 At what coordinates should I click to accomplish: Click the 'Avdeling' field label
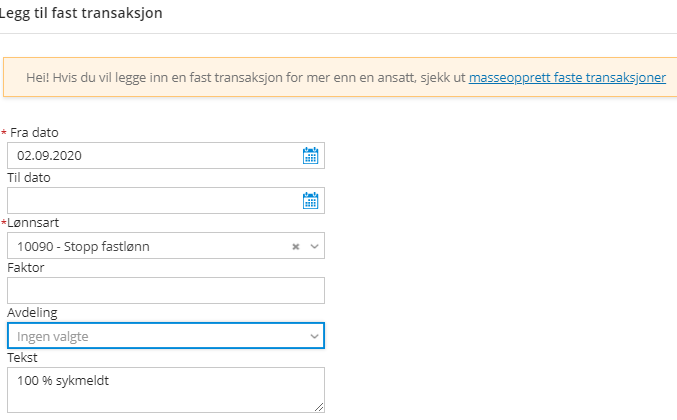coord(31,312)
